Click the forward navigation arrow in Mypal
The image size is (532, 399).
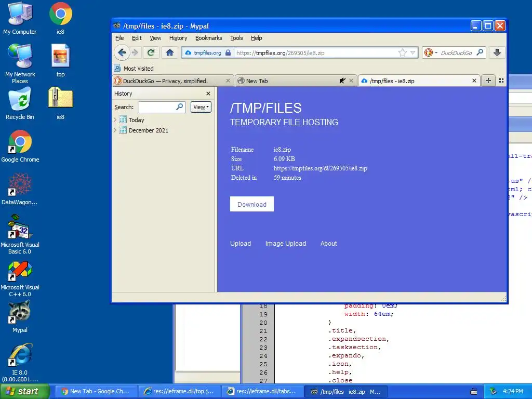tap(135, 52)
